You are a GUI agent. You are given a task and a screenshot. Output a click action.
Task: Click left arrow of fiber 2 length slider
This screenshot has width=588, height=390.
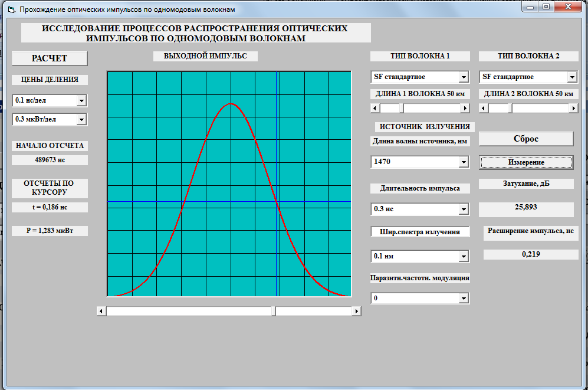pyautogui.click(x=484, y=109)
